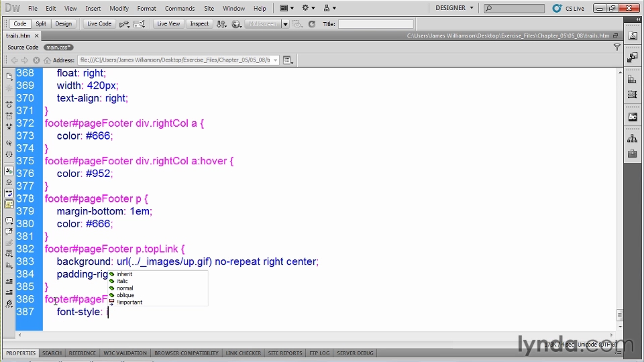Click Format Source Code icon

9,304
